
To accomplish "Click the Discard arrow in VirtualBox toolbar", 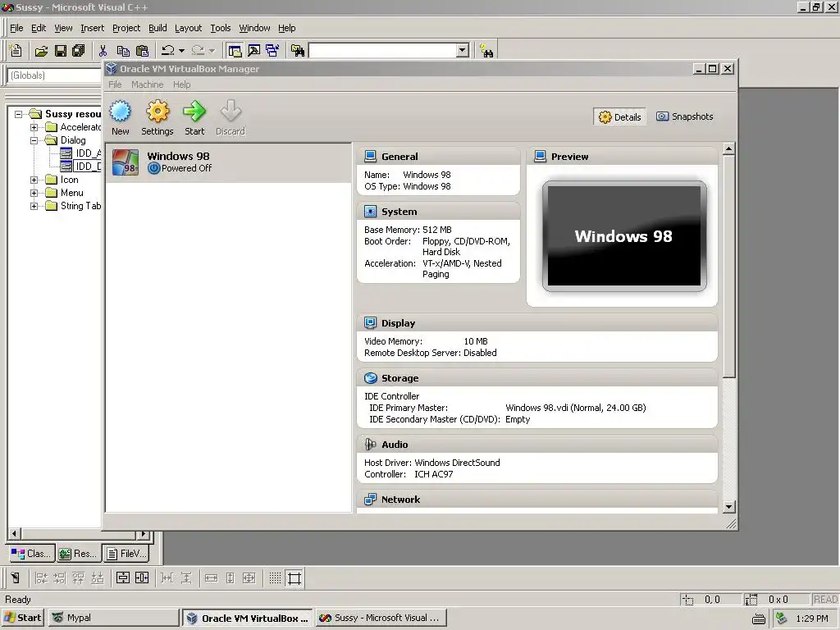I will point(231,112).
